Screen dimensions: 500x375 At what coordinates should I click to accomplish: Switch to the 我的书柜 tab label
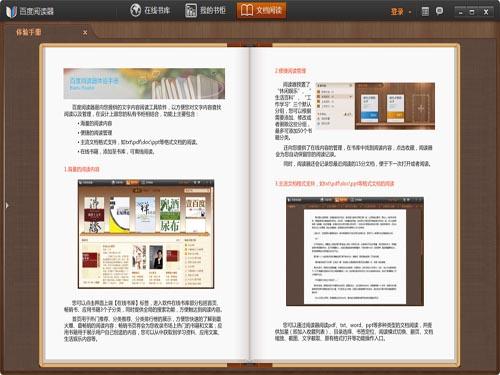[213, 11]
